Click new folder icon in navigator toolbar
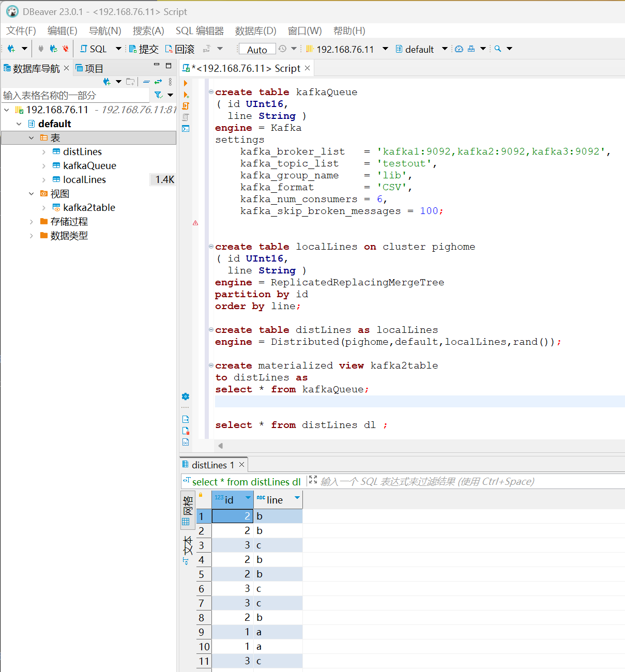Screen dimensions: 625x672 (130, 82)
